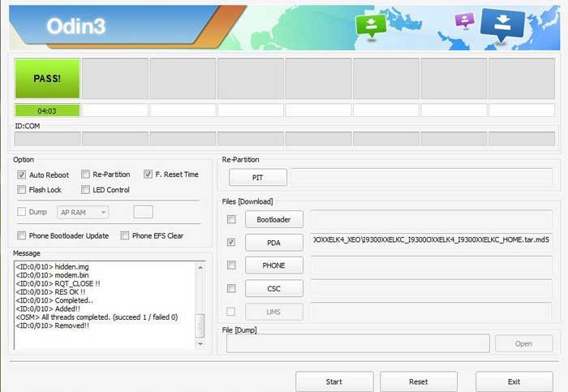
Task: Click the Bootloader file path field
Action: [x=432, y=219]
